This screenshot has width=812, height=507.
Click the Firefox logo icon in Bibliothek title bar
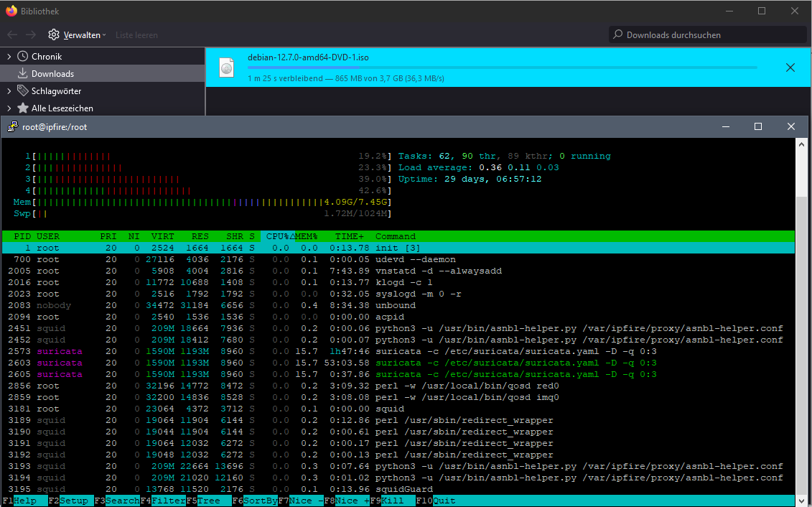coord(11,11)
